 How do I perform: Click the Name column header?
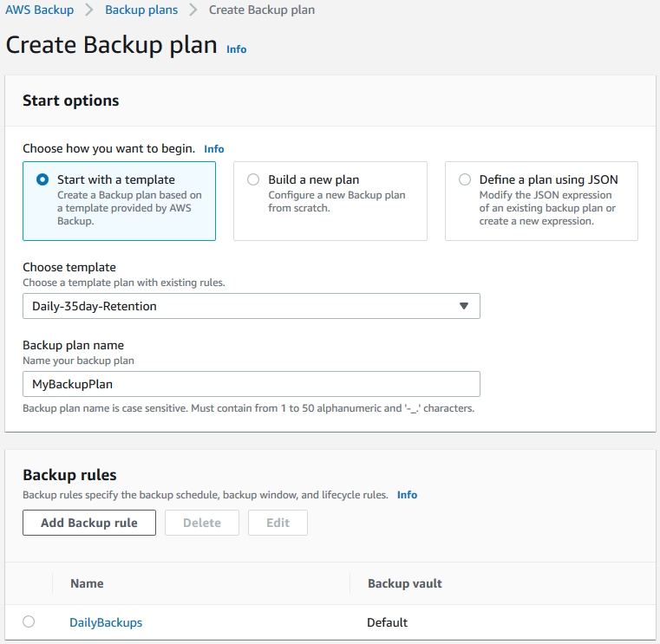coord(87,583)
